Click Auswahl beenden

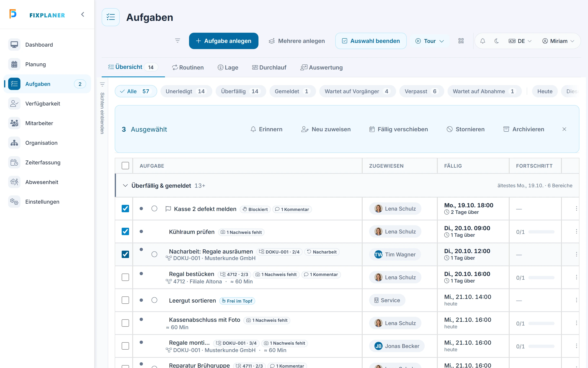coord(371,41)
